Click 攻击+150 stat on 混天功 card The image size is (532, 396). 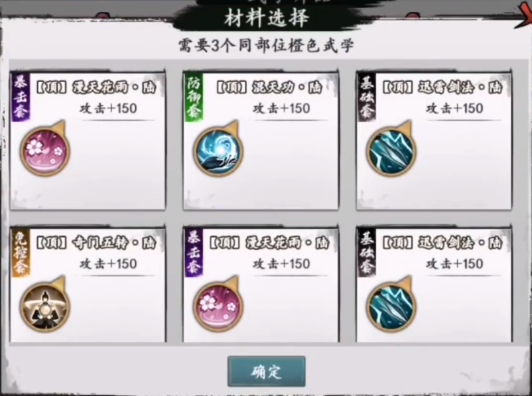click(281, 108)
